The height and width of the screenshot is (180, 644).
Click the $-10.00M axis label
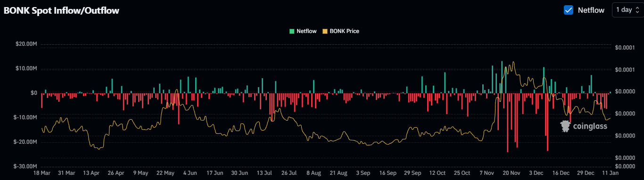point(26,117)
